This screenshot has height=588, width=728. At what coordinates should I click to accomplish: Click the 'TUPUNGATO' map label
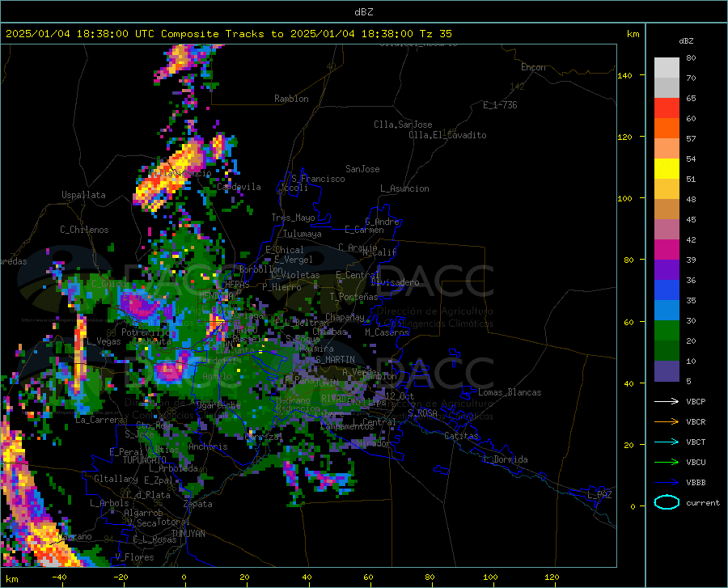(x=145, y=460)
